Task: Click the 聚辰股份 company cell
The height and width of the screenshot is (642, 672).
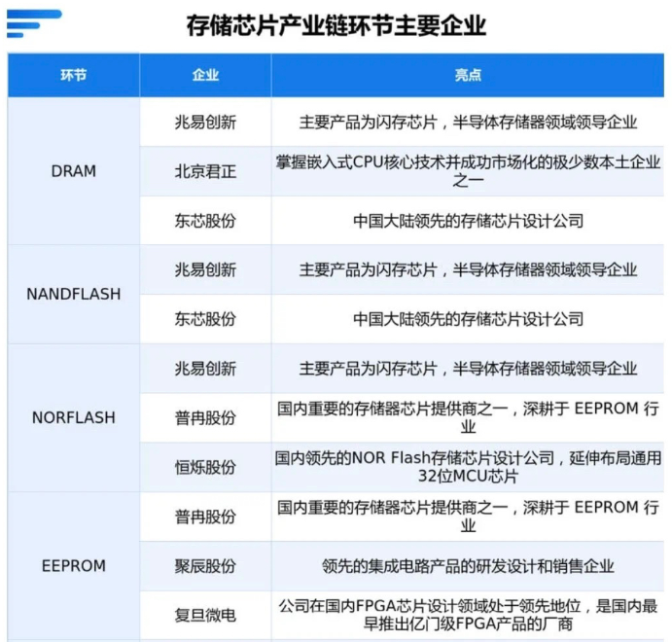Action: pyautogui.click(x=205, y=566)
